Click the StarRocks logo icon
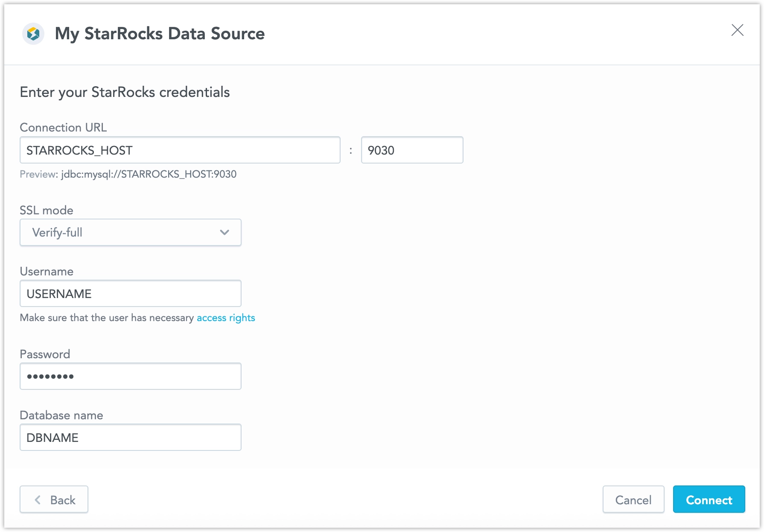The width and height of the screenshot is (764, 532). tap(33, 33)
